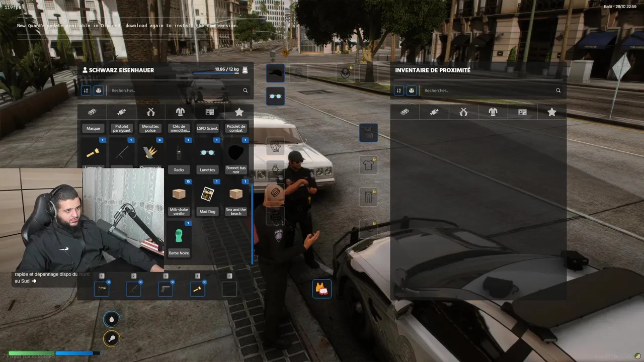
Task: Select the Radio item
Action: 179,156
